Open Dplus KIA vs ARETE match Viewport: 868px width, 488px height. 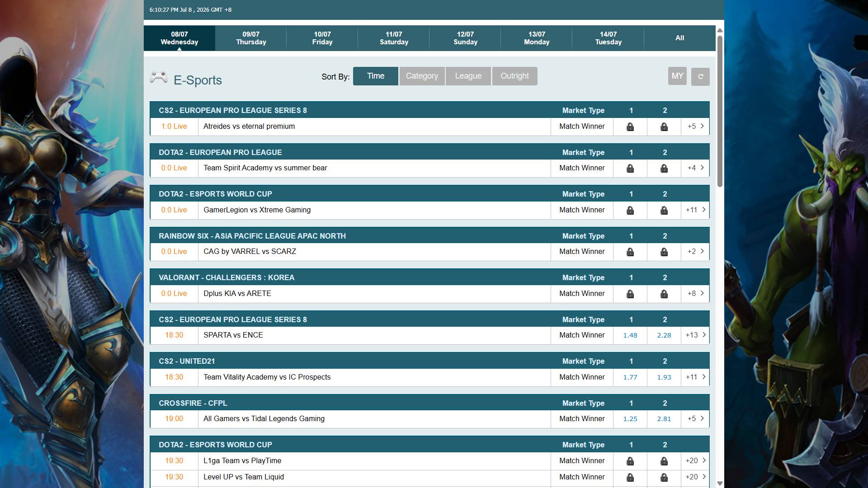coord(237,294)
